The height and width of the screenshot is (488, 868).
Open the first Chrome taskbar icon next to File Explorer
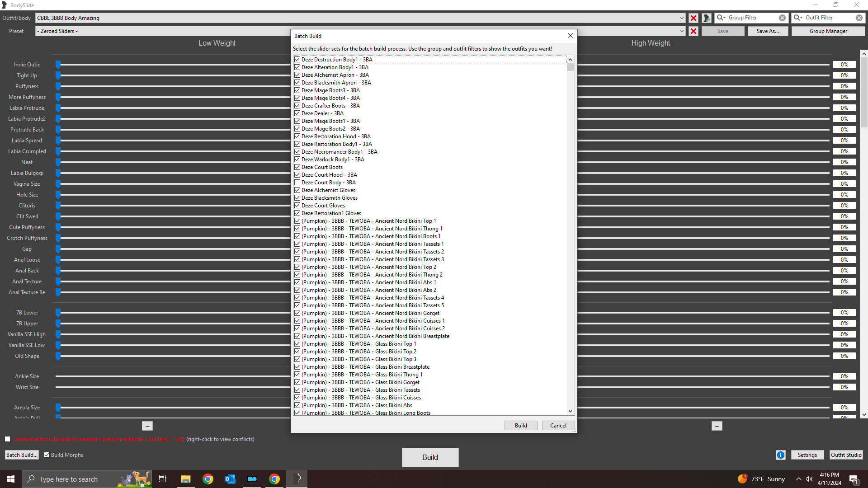coord(208,479)
